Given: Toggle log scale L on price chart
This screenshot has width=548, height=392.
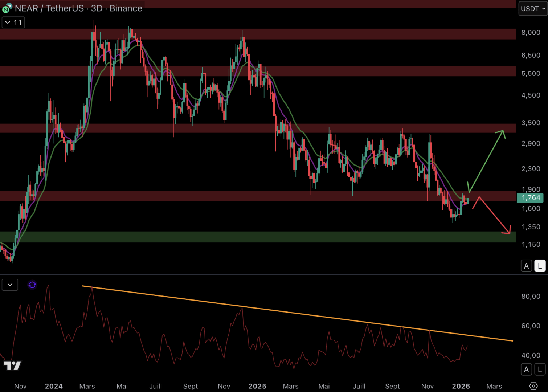Looking at the screenshot, I should tap(540, 266).
